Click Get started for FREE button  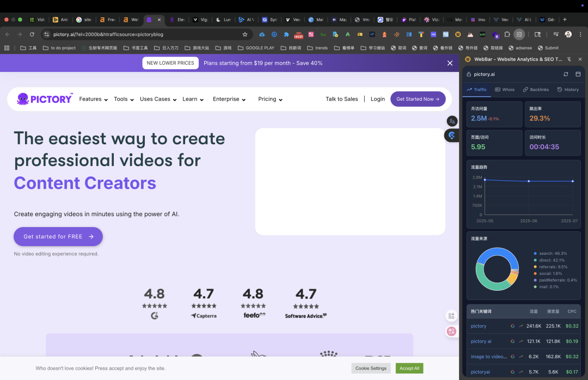coord(58,237)
